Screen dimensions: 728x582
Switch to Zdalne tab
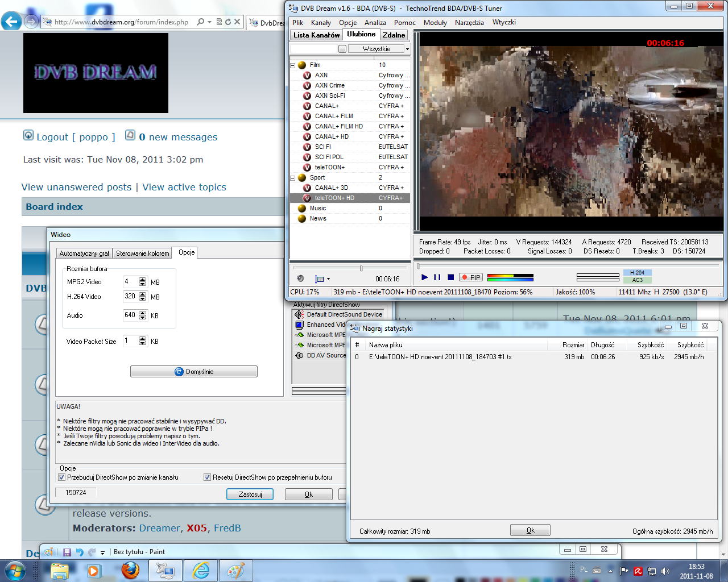pyautogui.click(x=394, y=35)
